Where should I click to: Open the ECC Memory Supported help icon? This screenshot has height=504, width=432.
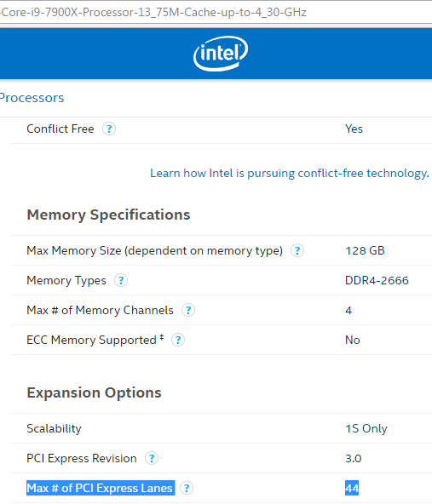tap(178, 340)
